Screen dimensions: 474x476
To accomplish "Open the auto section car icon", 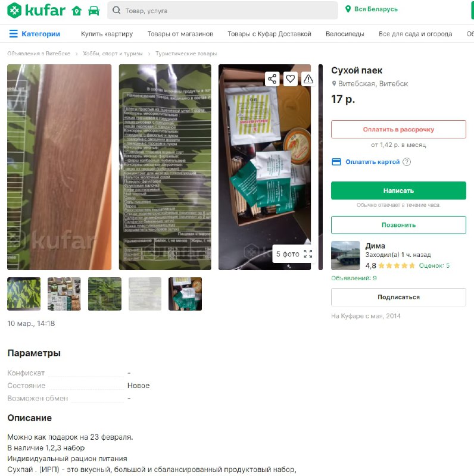I will tap(94, 11).
